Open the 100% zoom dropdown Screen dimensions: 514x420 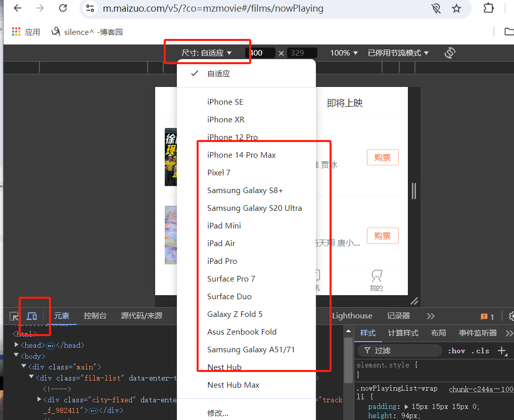coord(344,53)
